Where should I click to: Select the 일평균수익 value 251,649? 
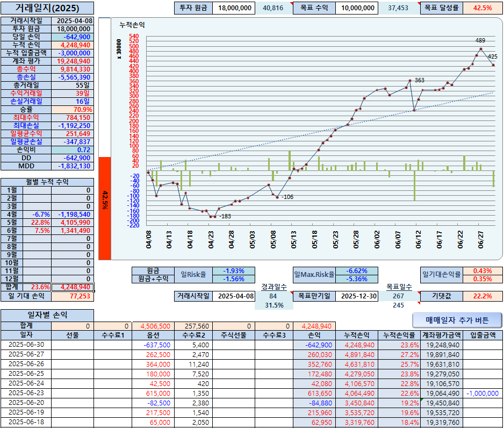pos(73,134)
